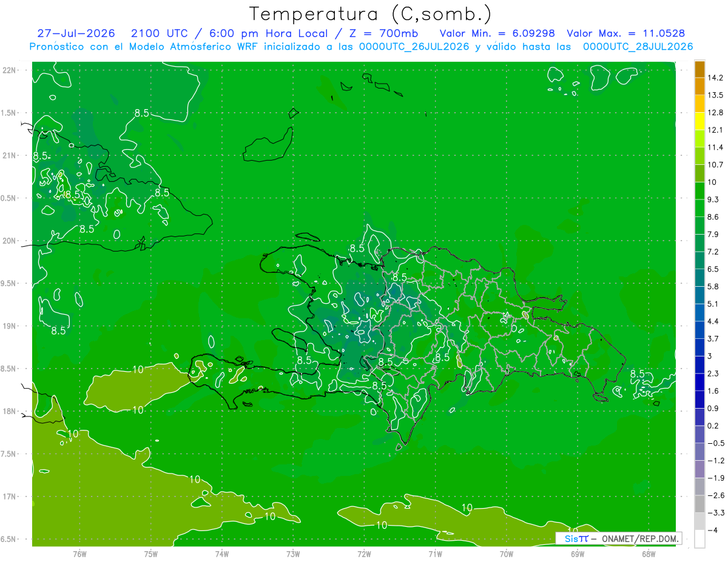Screen dimensions: 728x562
Task: Click the "0000UTC_28JUL2026" valid-until timestamp
Action: pos(638,47)
